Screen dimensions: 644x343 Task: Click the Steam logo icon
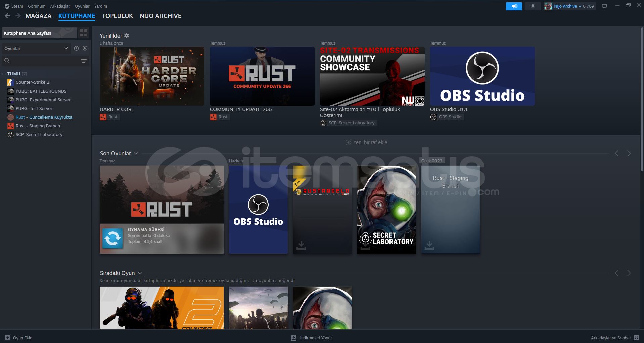click(7, 6)
